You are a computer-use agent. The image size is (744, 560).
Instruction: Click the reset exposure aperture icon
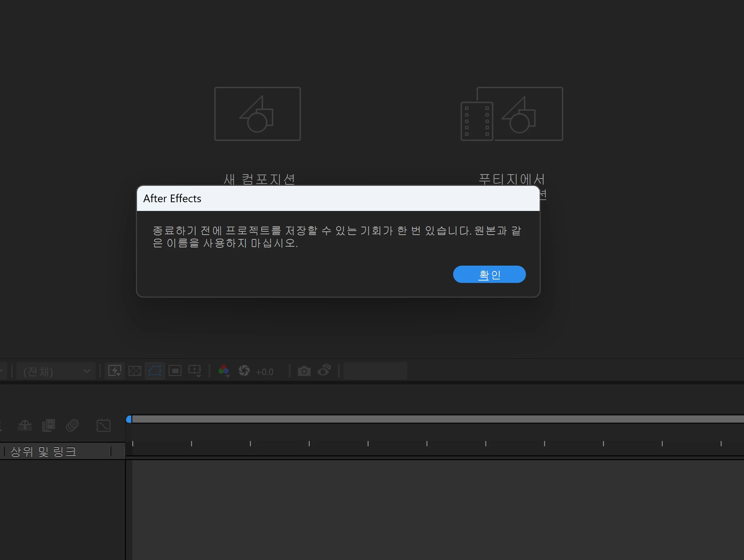click(244, 371)
